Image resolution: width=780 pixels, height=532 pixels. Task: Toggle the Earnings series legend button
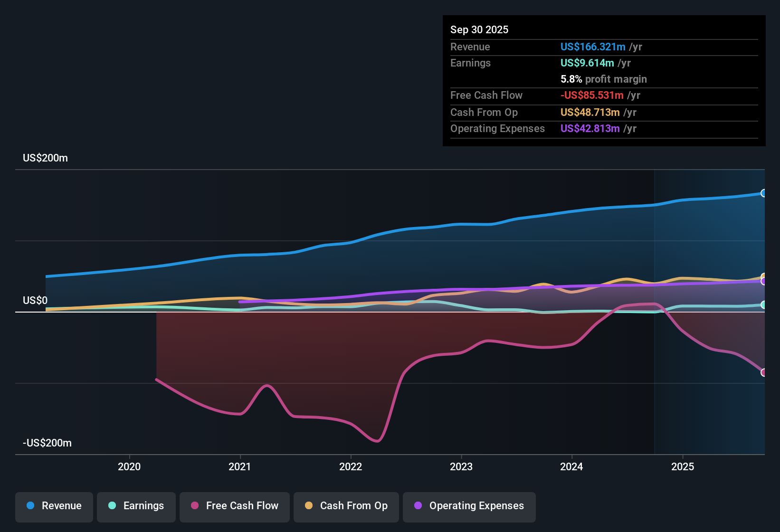tap(136, 507)
